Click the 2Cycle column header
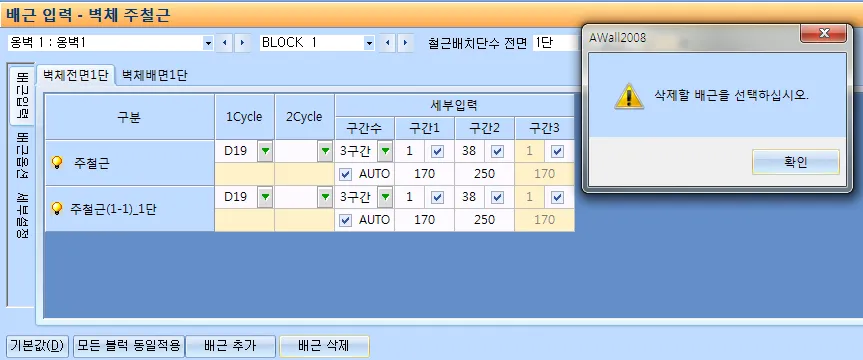 [x=304, y=117]
